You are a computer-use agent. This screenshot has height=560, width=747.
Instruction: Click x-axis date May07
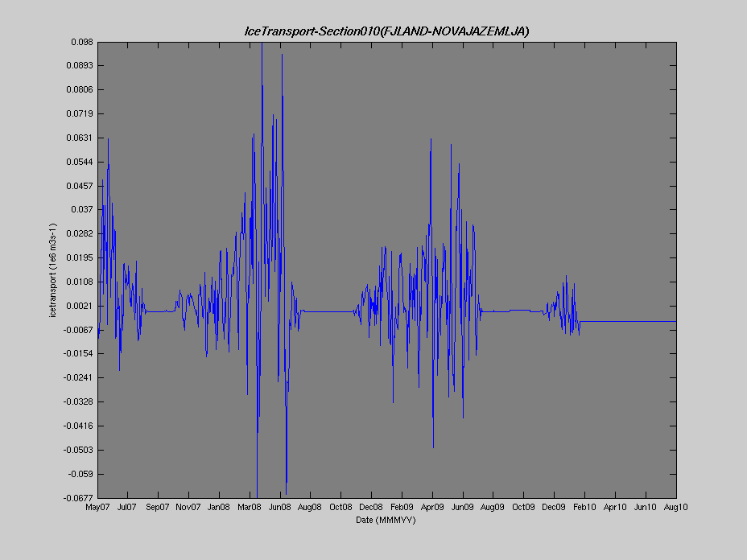tap(97, 507)
